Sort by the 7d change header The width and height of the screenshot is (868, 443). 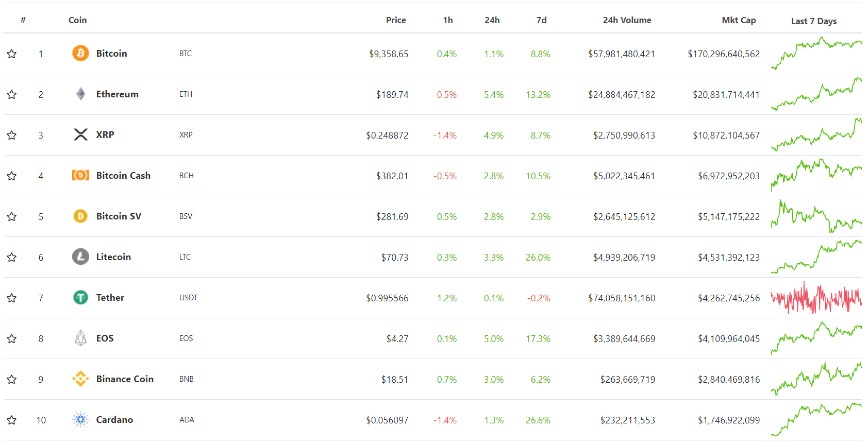coord(541,20)
